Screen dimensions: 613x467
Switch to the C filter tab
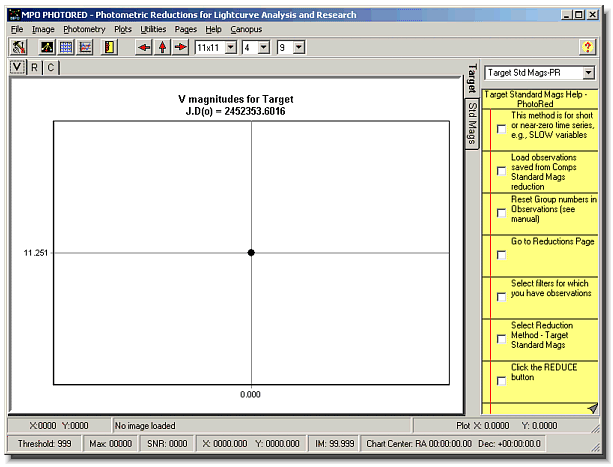click(x=50, y=68)
